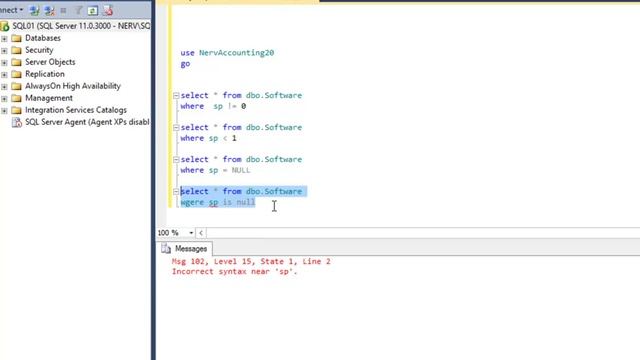This screenshot has width=640, height=360.
Task: Open the Connect dropdown in Object Explorer
Action: [12, 10]
